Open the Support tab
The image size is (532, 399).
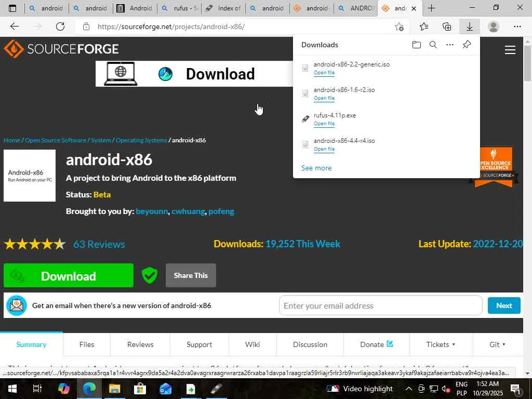(x=199, y=344)
